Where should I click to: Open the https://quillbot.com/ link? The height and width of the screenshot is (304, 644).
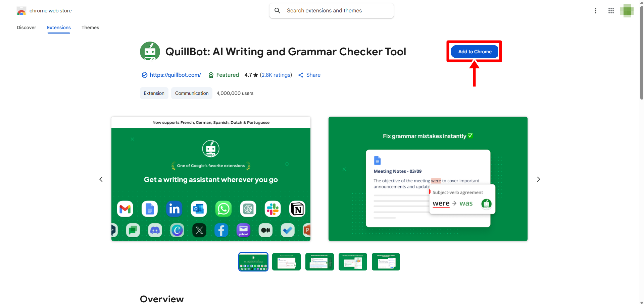coord(175,75)
